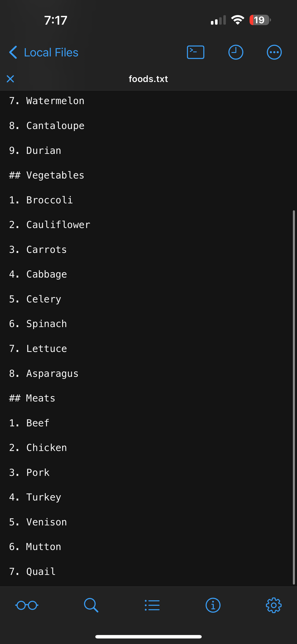Viewport: 297px width, 644px height.
Task: Click the Venison list entry
Action: tap(47, 522)
